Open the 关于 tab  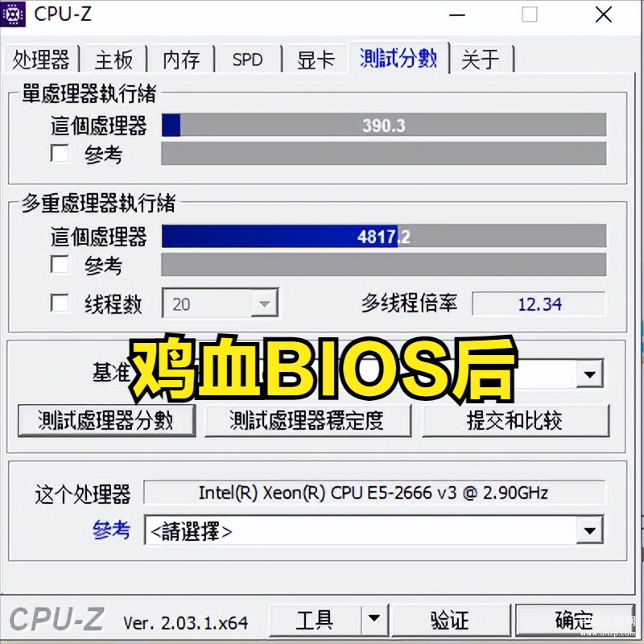[x=481, y=59]
